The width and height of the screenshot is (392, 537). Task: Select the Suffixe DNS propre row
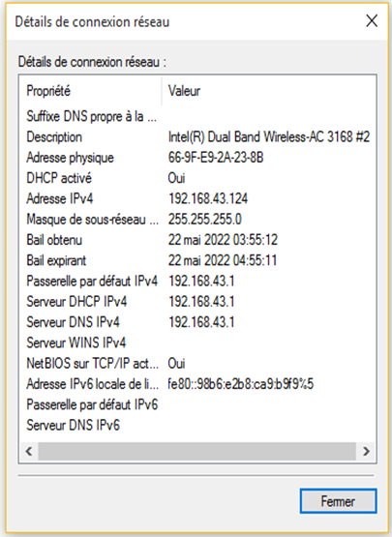tap(198, 116)
